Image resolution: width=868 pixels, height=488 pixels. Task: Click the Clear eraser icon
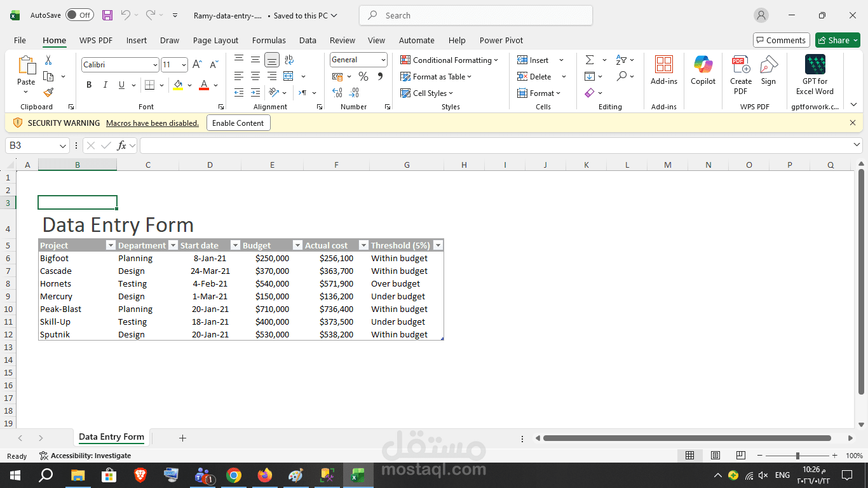(590, 93)
